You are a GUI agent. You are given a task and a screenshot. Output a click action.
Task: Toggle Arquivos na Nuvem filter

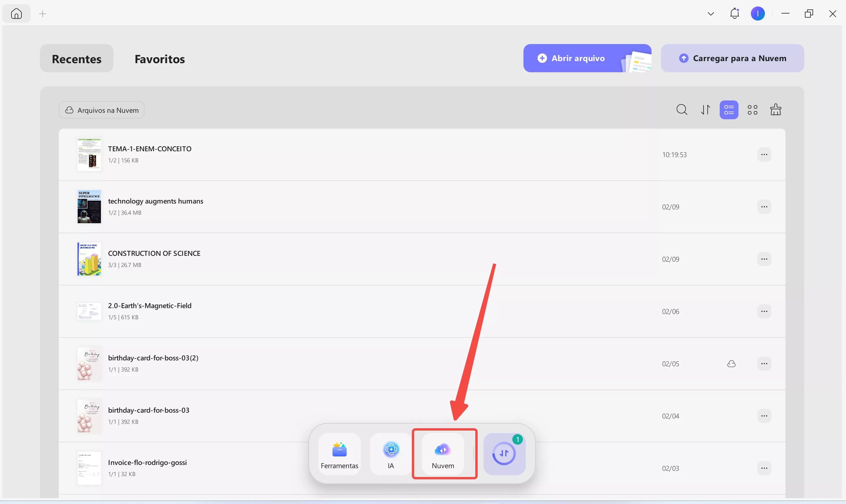pyautogui.click(x=102, y=110)
